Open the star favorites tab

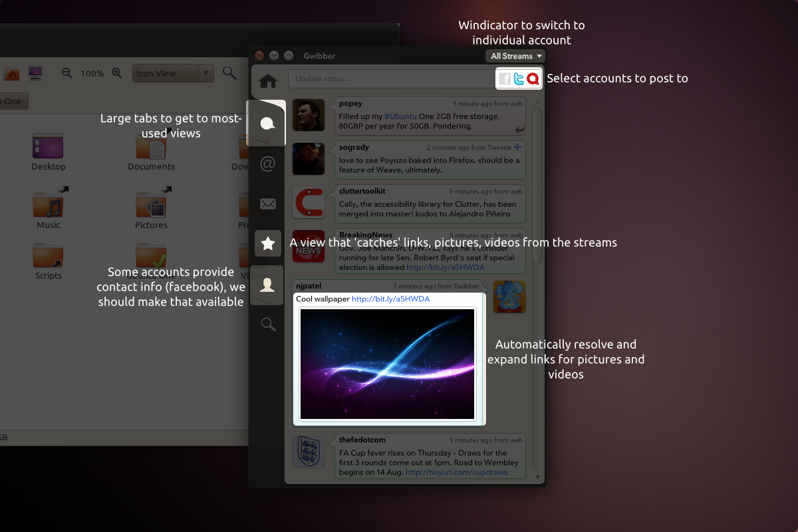click(x=268, y=244)
